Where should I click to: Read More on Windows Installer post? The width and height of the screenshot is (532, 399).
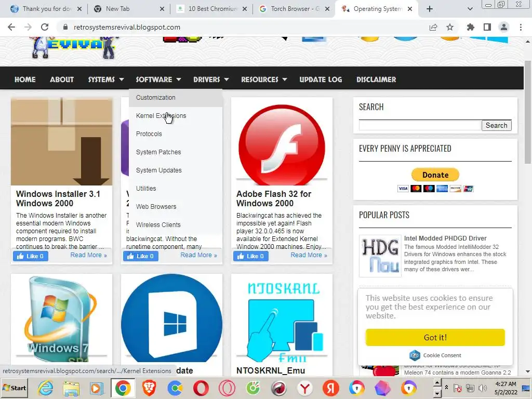(x=88, y=255)
